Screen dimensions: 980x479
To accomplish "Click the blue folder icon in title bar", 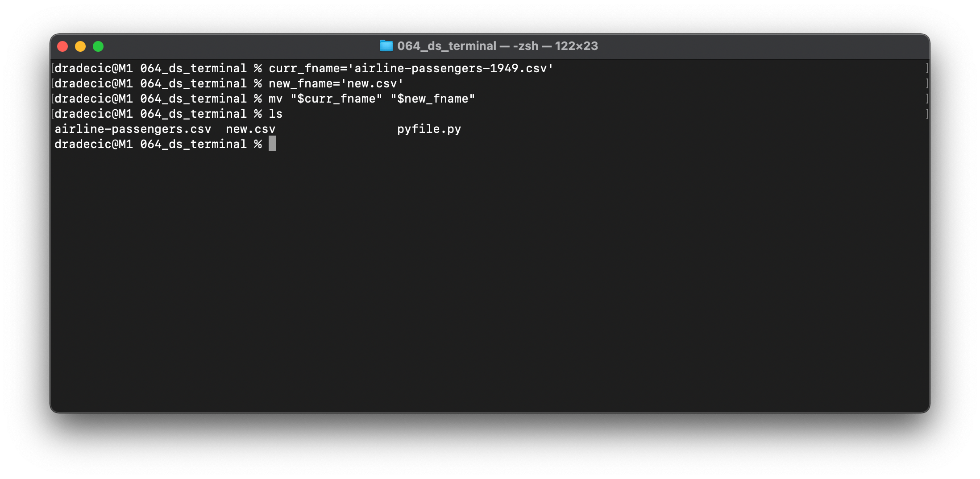I will (386, 46).
